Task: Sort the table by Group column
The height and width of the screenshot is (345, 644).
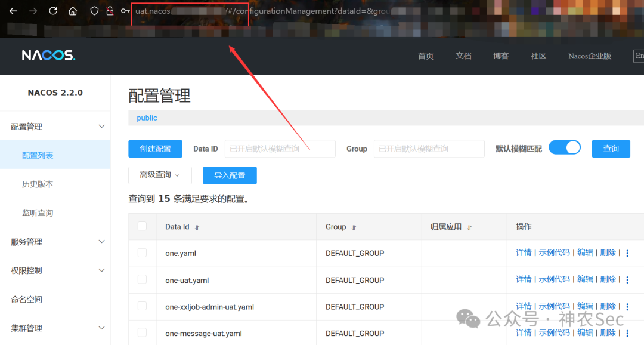Action: point(354,227)
